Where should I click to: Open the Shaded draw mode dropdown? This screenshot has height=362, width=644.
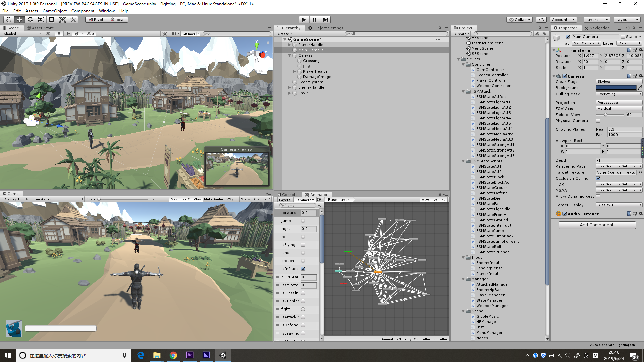pyautogui.click(x=22, y=34)
